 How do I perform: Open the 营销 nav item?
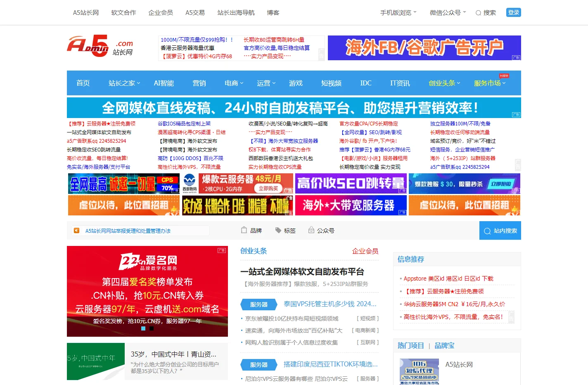199,83
